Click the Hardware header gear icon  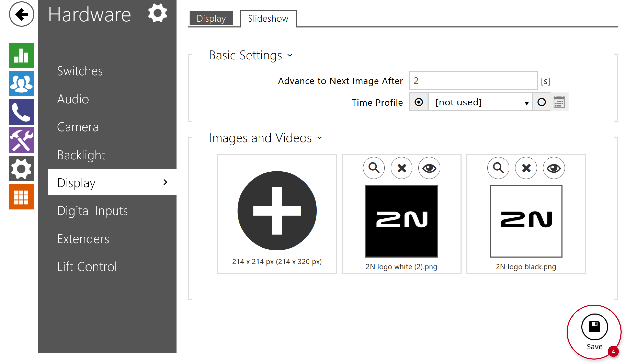(x=157, y=13)
